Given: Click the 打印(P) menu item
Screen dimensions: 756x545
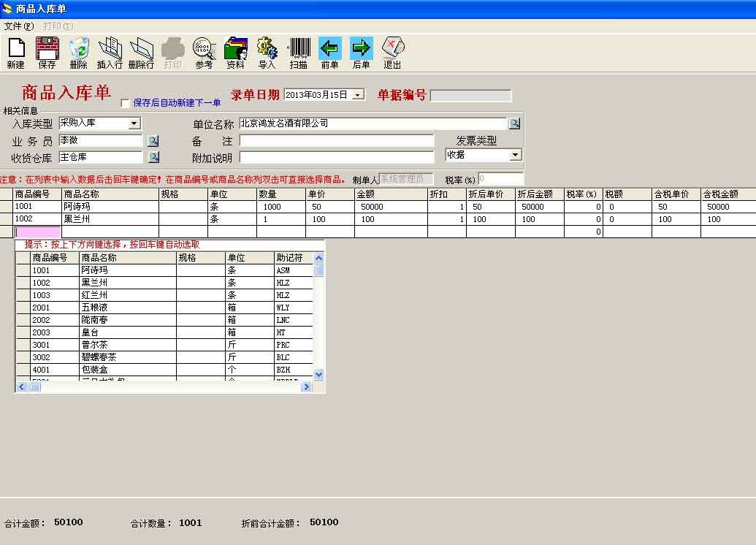Looking at the screenshot, I should click(x=58, y=26).
